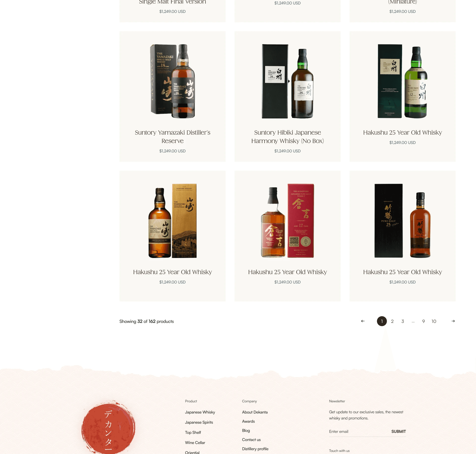Viewport: 476px width, 454px height.
Task: Go to pagination page 3
Action: click(x=403, y=321)
